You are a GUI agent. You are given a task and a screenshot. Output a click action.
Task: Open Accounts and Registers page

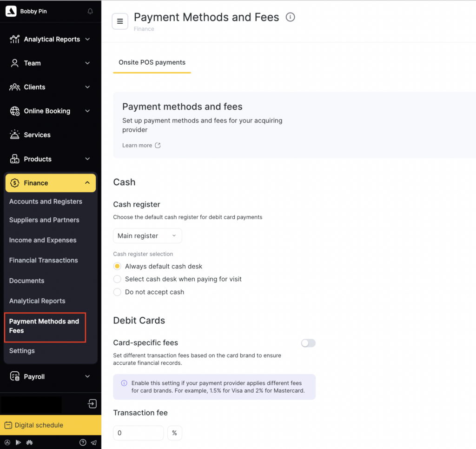[46, 201]
